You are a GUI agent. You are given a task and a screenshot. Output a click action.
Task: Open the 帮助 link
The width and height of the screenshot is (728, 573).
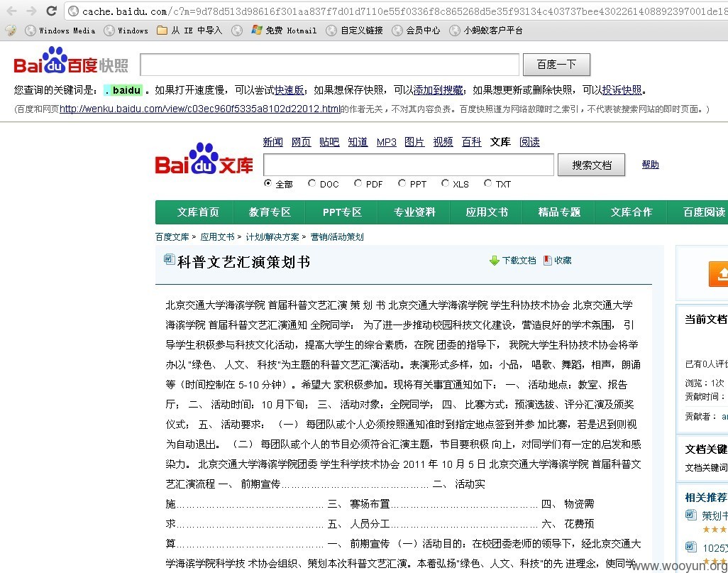[650, 165]
